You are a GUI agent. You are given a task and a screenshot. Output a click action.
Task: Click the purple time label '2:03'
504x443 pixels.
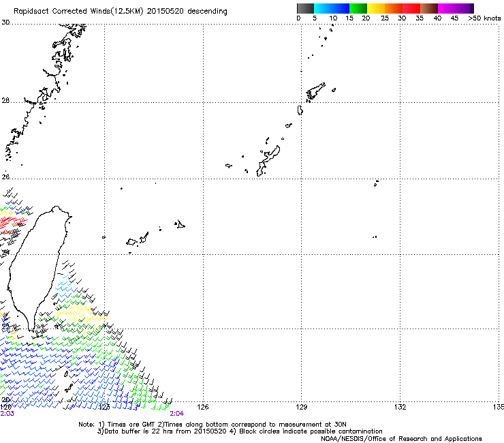point(7,414)
